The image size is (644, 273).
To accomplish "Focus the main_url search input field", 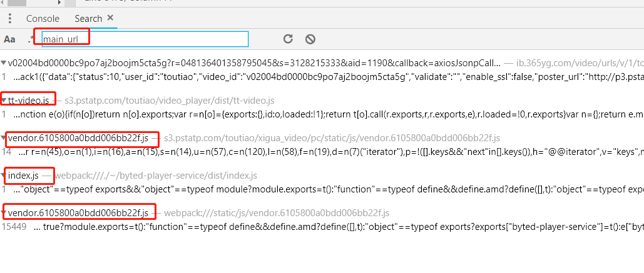I will [145, 39].
